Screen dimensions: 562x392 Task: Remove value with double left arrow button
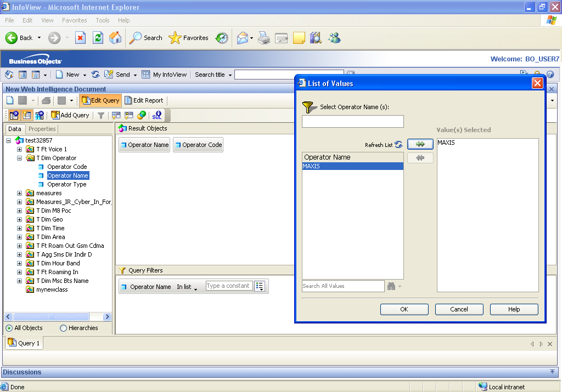(420, 158)
